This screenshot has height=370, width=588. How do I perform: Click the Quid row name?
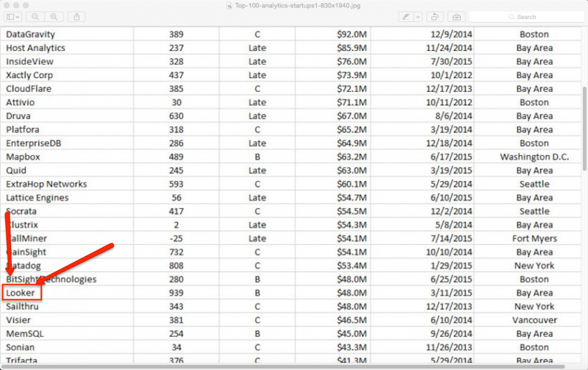point(16,171)
